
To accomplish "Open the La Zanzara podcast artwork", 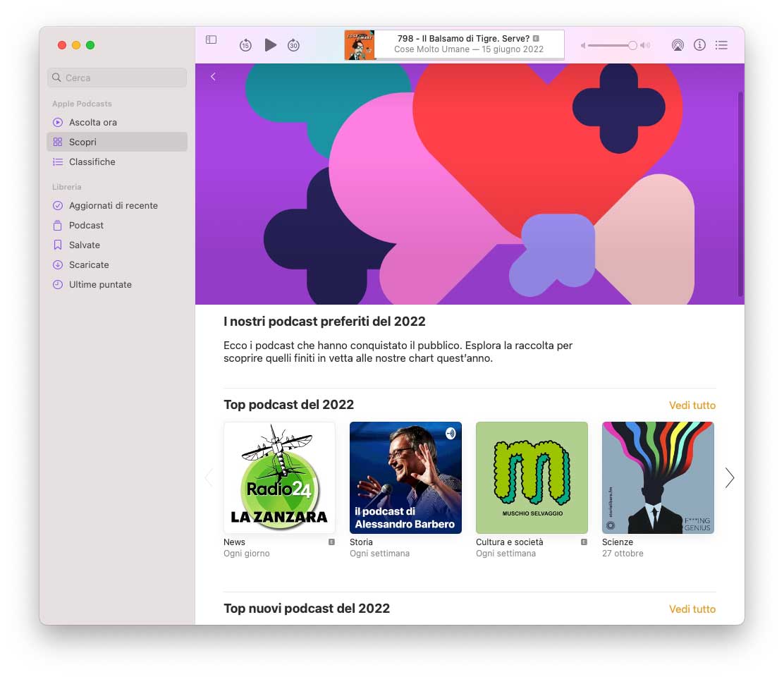I will point(279,477).
